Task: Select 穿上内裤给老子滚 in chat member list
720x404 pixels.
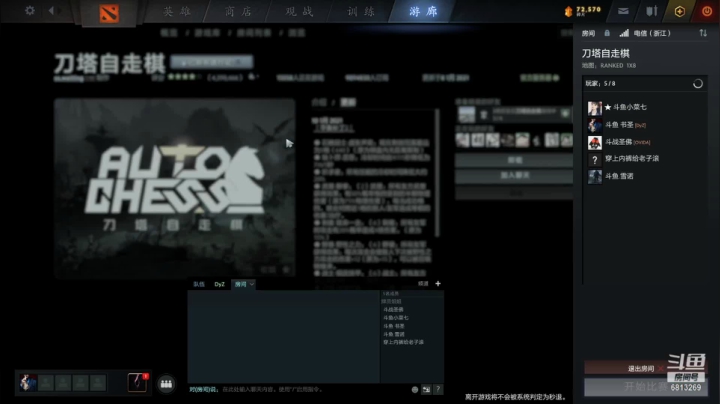Action: click(x=404, y=342)
